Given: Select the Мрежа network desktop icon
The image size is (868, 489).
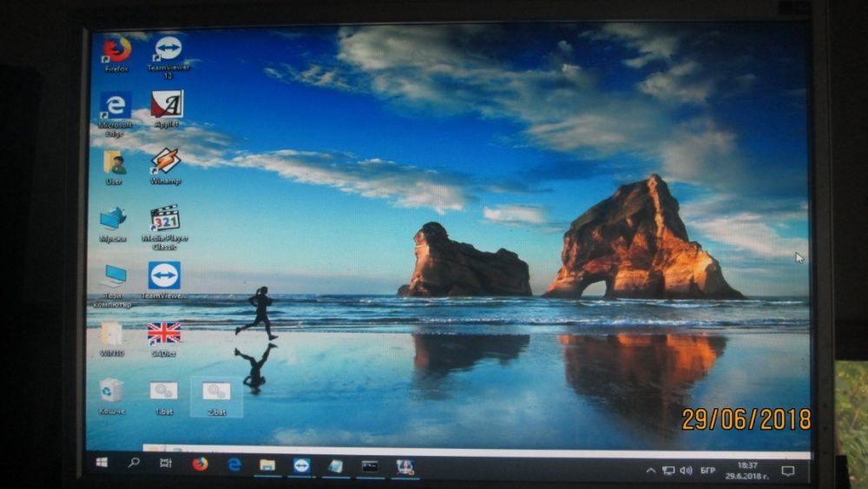Looking at the screenshot, I should point(113,225).
